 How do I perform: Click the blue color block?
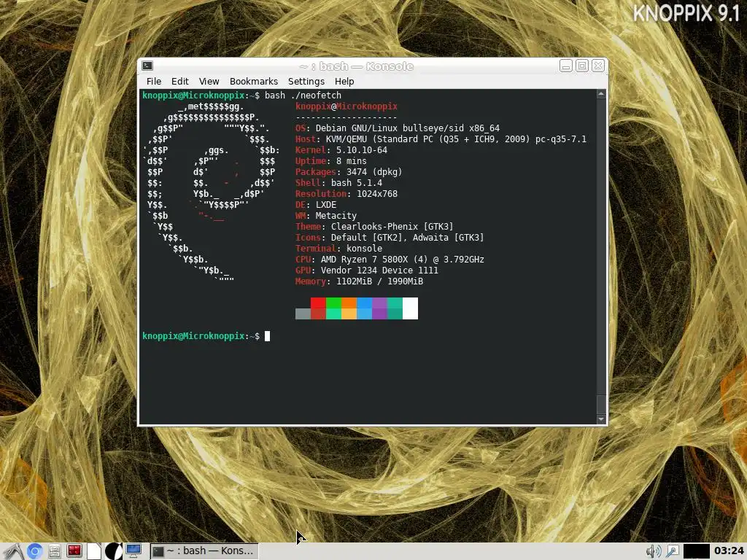(x=364, y=303)
